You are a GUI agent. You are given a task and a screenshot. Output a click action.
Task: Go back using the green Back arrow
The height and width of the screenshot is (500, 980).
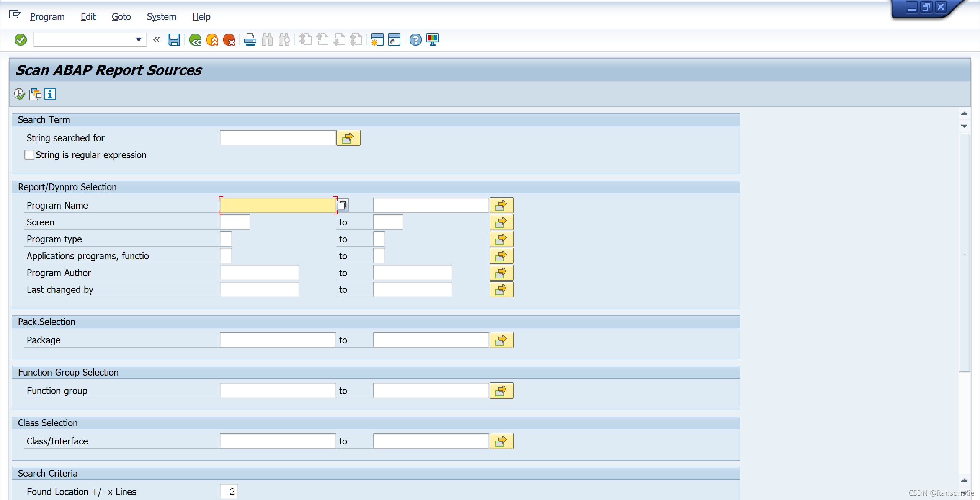[x=195, y=40]
